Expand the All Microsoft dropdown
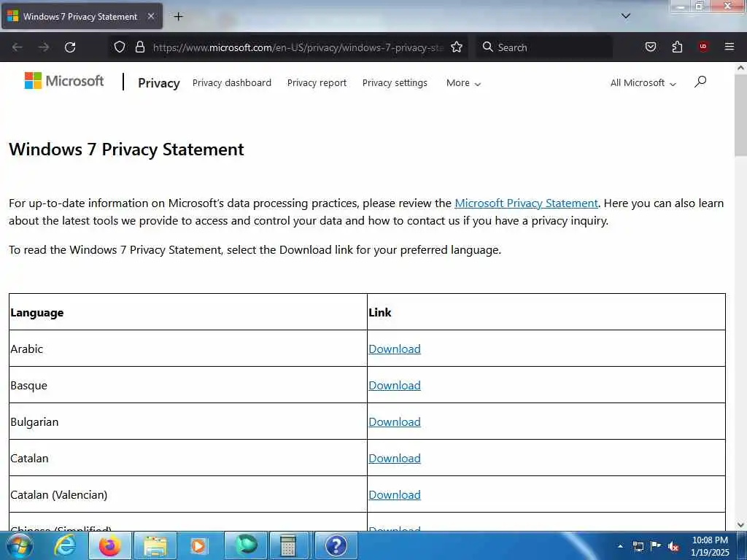Viewport: 747px width, 560px height. tap(643, 83)
